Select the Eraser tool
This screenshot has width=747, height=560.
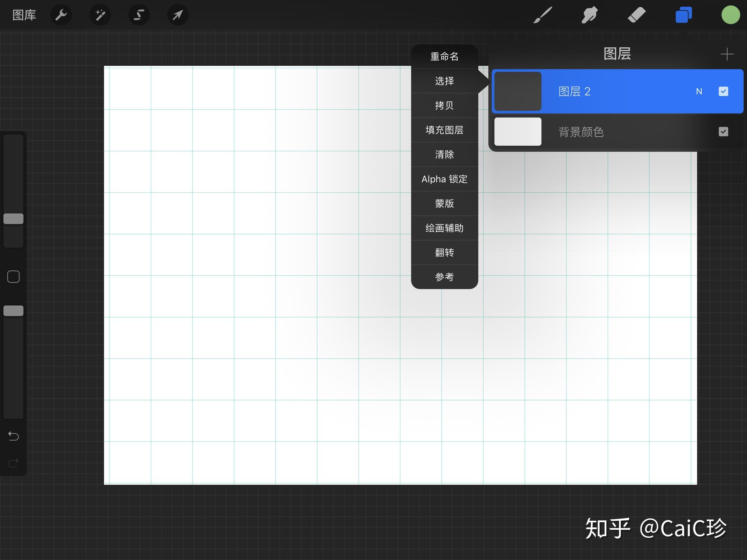click(x=636, y=15)
